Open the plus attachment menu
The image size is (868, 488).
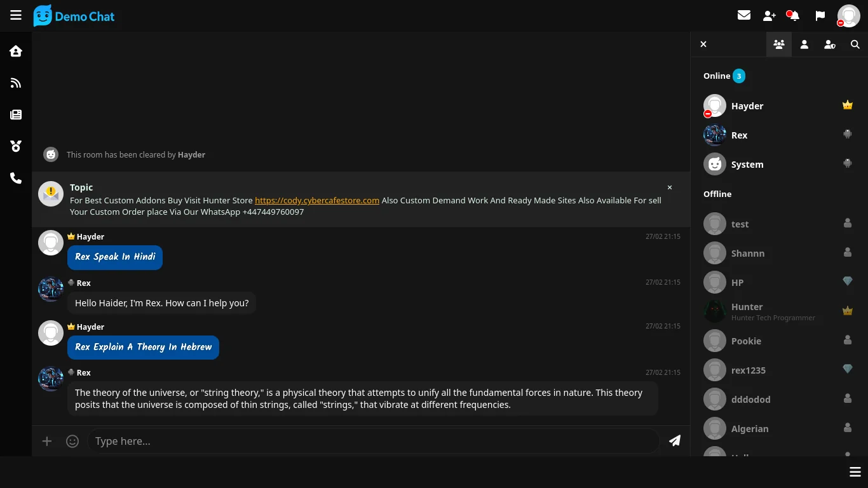click(47, 441)
